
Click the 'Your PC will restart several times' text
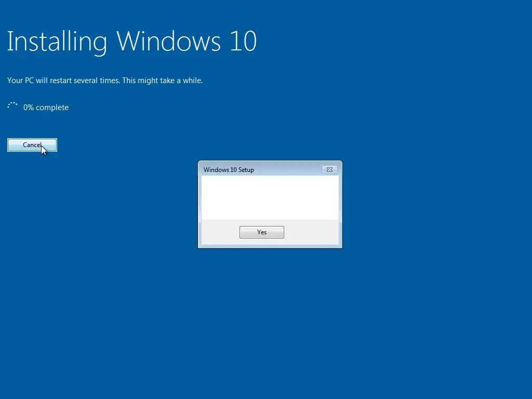point(105,81)
